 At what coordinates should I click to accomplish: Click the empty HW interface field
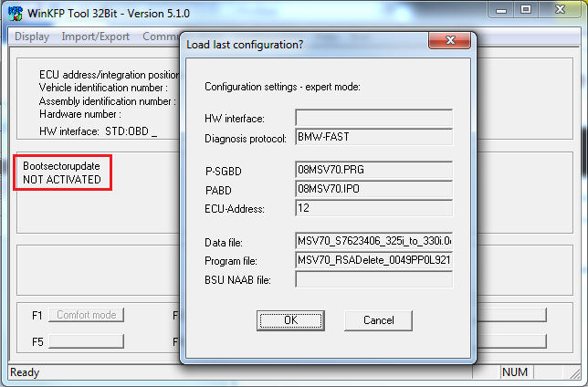(x=373, y=118)
